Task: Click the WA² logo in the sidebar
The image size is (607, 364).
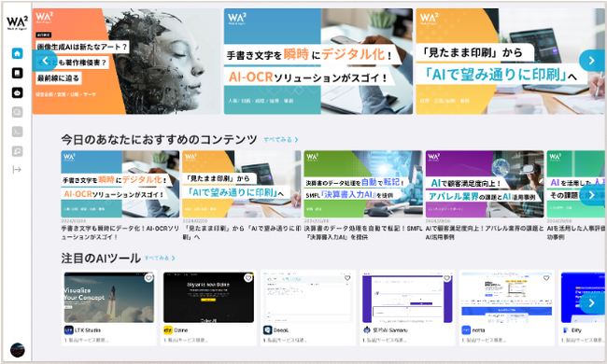Action: coord(17,23)
